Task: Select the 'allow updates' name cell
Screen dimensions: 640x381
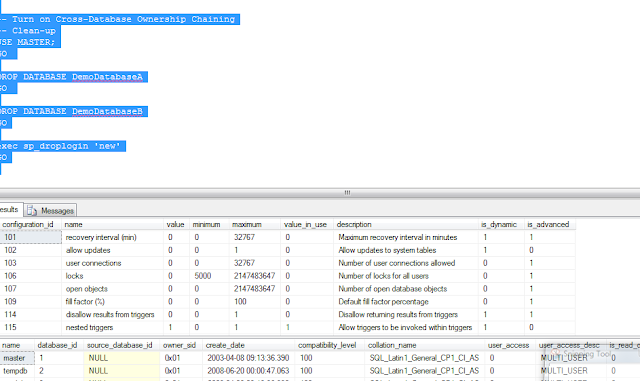Action: 112,250
